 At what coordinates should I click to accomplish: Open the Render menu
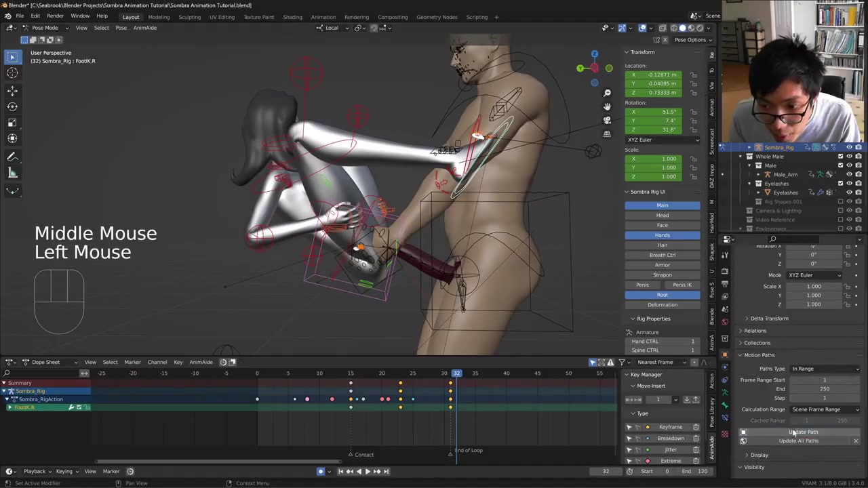point(55,16)
